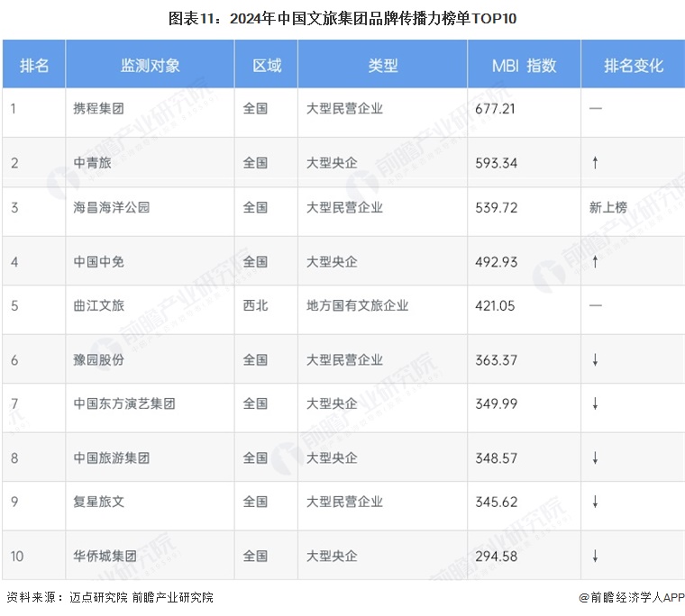Click the down arrow in 中国东方演艺集团 row
The width and height of the screenshot is (685, 616).
point(595,403)
